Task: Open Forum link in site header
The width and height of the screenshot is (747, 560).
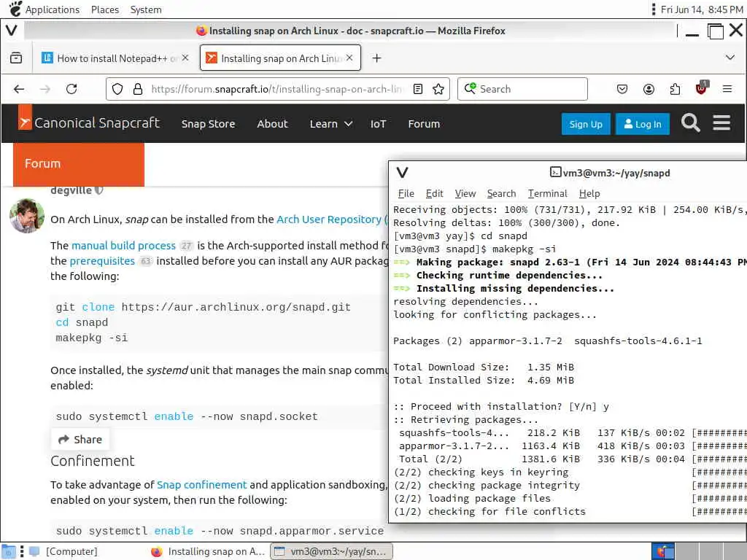Action: pyautogui.click(x=424, y=124)
